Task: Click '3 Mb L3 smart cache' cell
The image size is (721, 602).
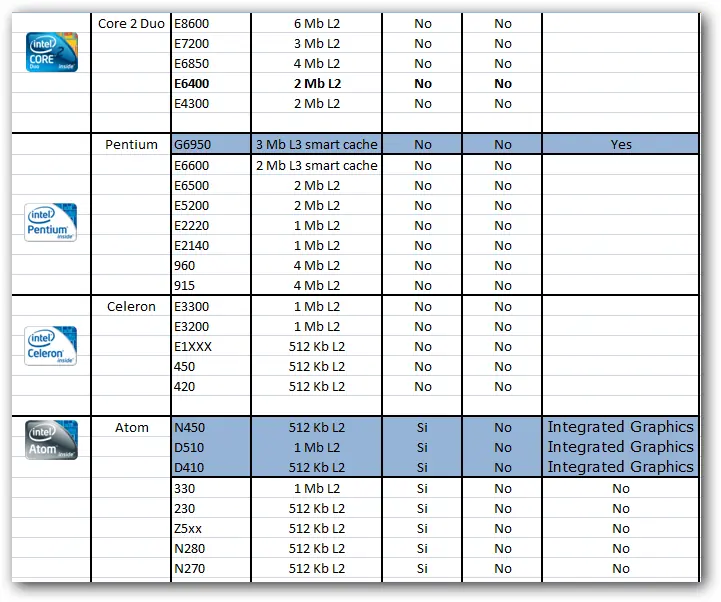Action: coord(317,144)
